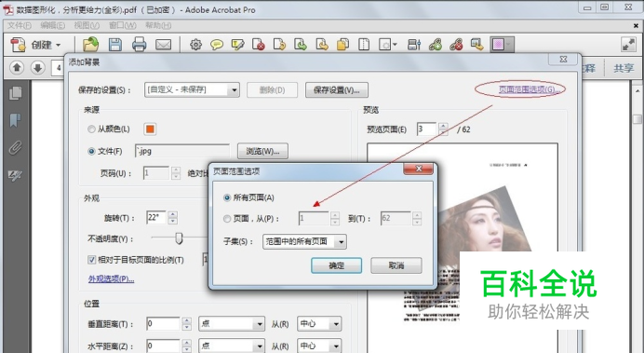This screenshot has height=353, width=644.
Task: Expand the arrow beside the form field tool
Action: coord(395,45)
